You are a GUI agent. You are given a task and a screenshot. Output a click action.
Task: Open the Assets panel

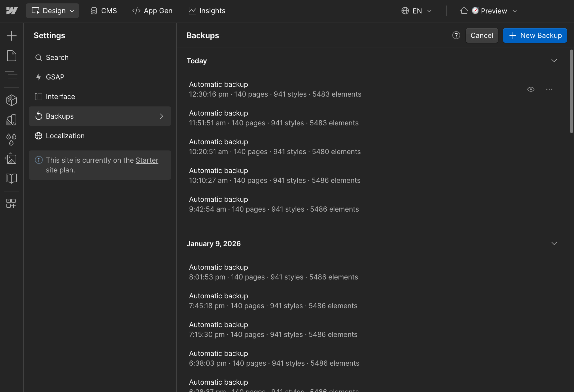coord(11,159)
